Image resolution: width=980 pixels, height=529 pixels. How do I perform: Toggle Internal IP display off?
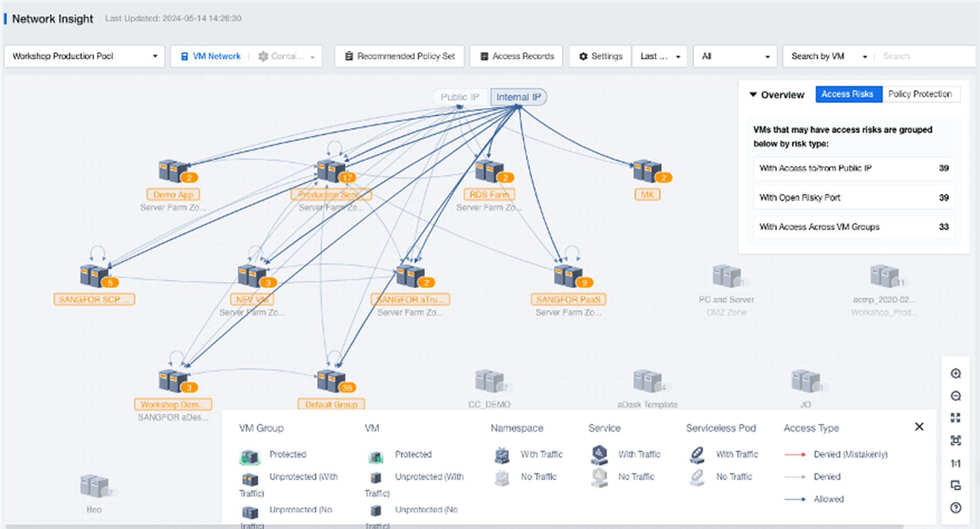point(518,96)
